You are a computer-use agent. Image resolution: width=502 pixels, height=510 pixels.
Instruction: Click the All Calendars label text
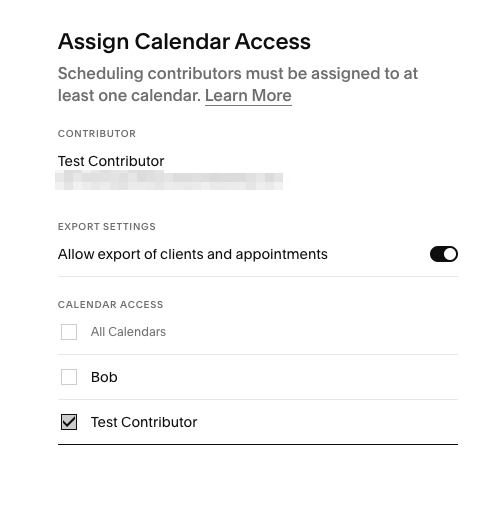pyautogui.click(x=128, y=332)
